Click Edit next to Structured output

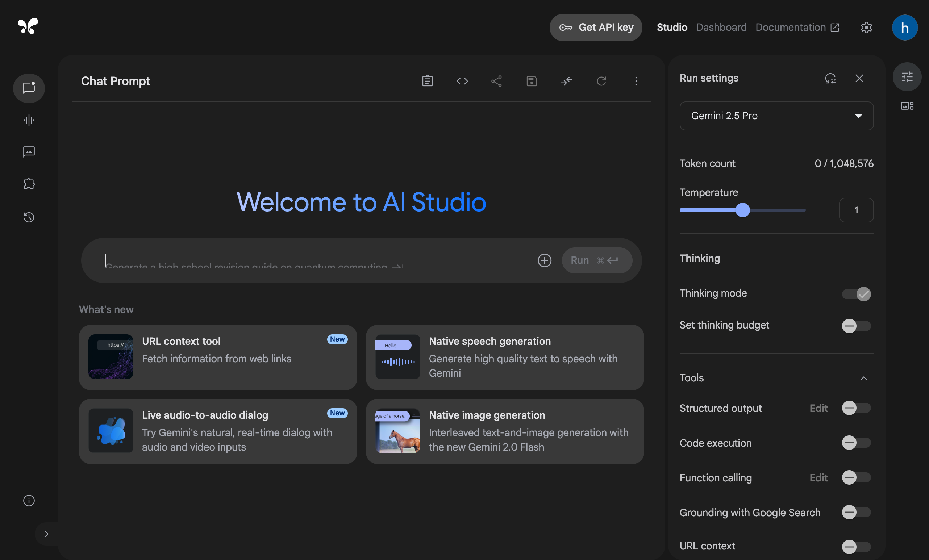pyautogui.click(x=818, y=408)
